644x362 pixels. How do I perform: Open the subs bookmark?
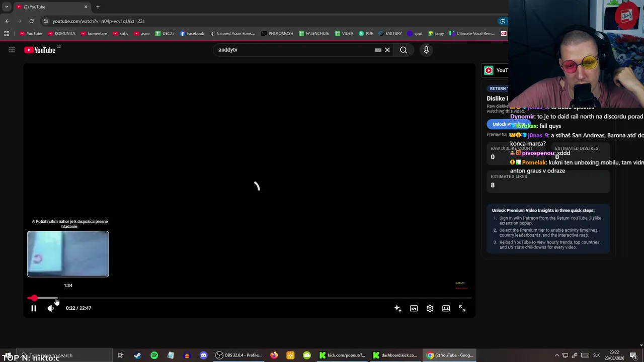(x=120, y=34)
